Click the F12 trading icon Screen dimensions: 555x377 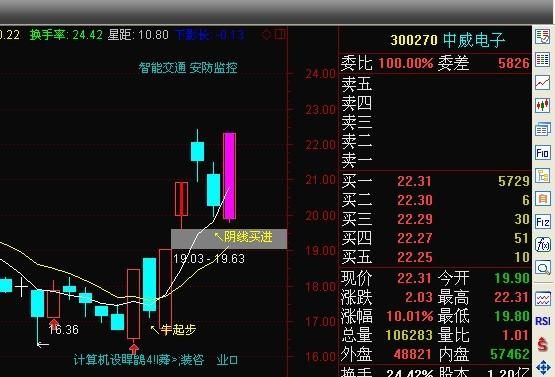(x=543, y=222)
